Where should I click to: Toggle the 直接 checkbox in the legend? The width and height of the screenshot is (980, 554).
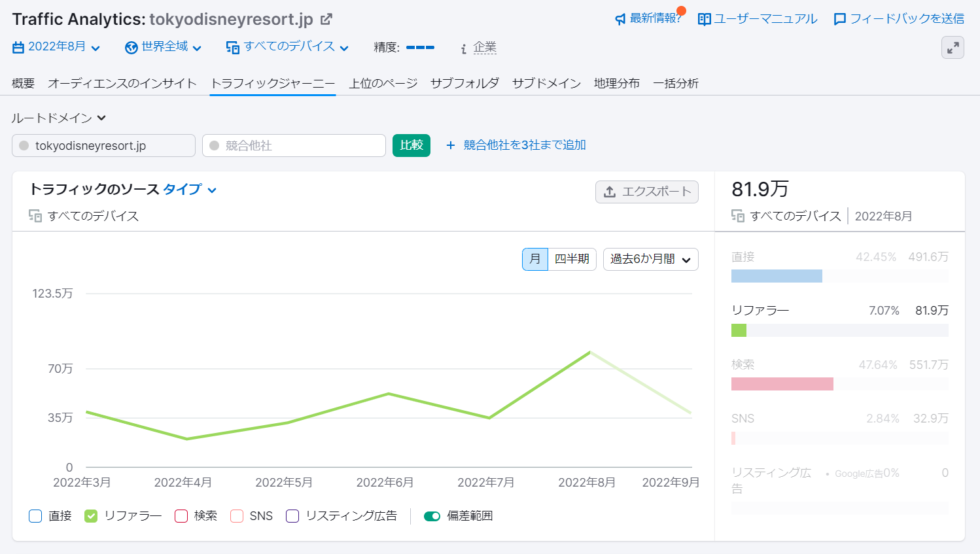pyautogui.click(x=35, y=516)
